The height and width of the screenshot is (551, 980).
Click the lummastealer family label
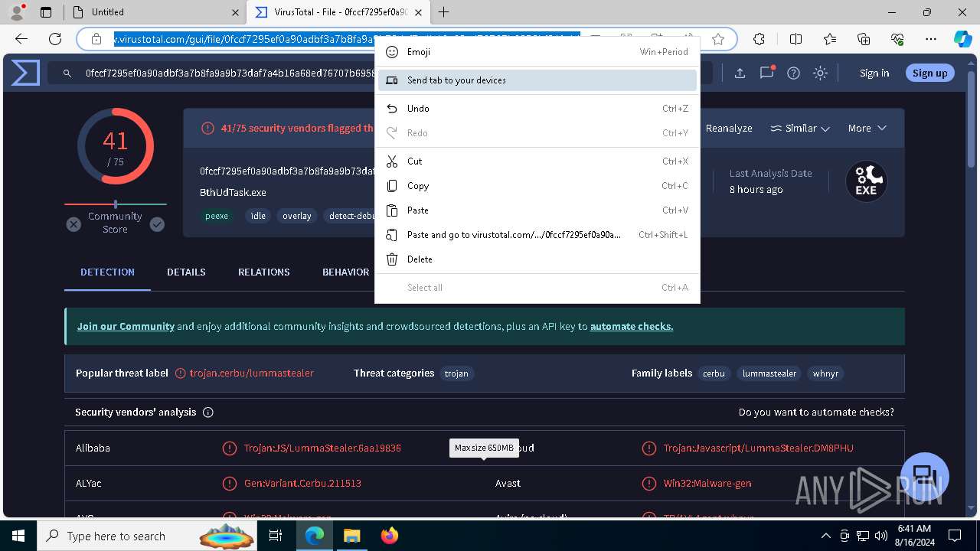click(769, 373)
